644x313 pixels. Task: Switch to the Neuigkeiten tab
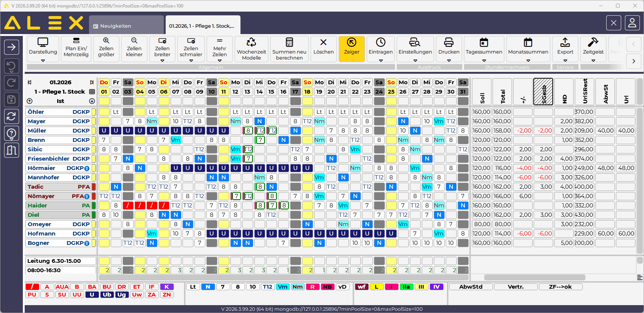coord(126,26)
